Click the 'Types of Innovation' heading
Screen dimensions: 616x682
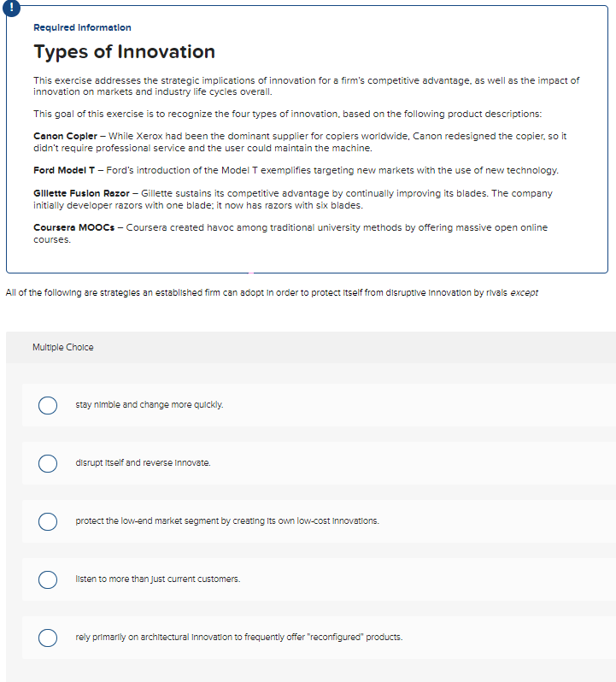(124, 52)
